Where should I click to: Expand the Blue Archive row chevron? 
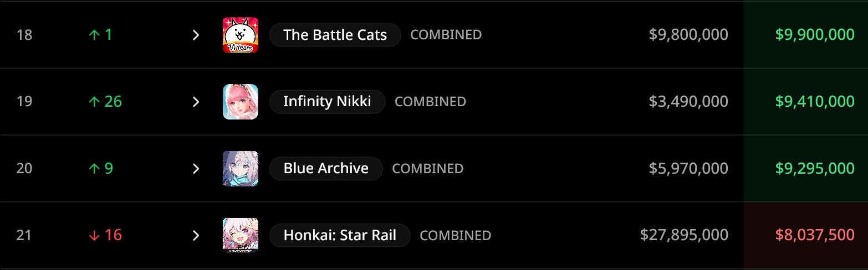[195, 168]
